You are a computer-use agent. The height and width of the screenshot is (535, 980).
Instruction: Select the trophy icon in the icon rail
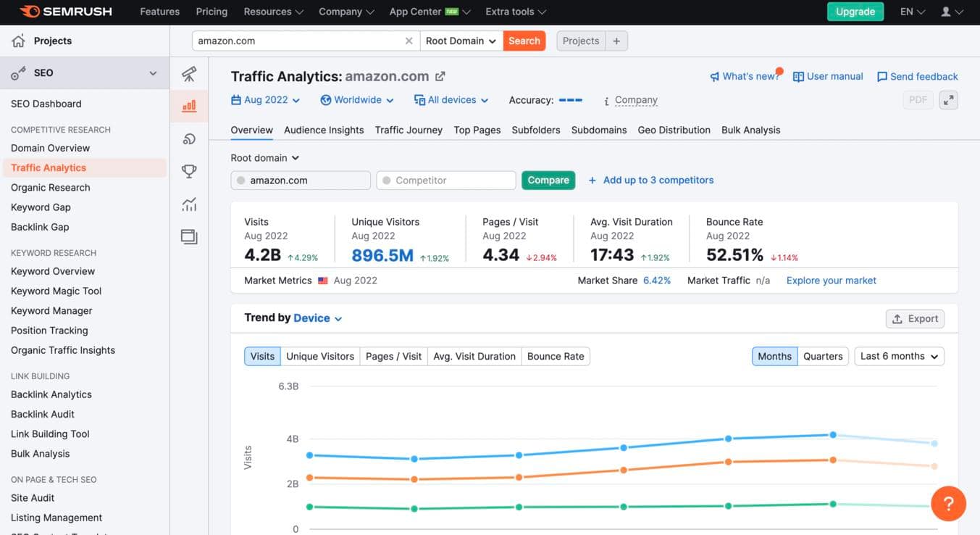(x=188, y=171)
